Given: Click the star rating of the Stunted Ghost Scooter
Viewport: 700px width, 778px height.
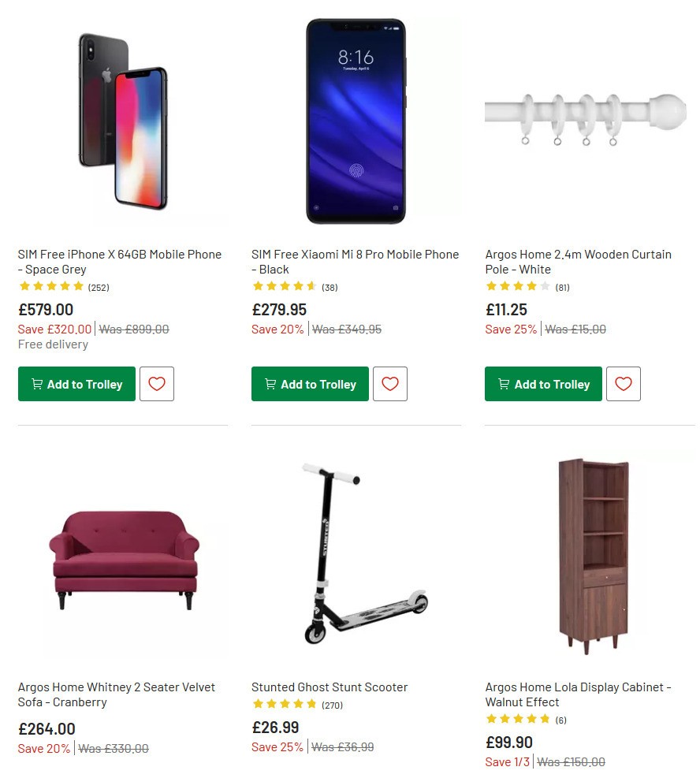Looking at the screenshot, I should tap(286, 704).
